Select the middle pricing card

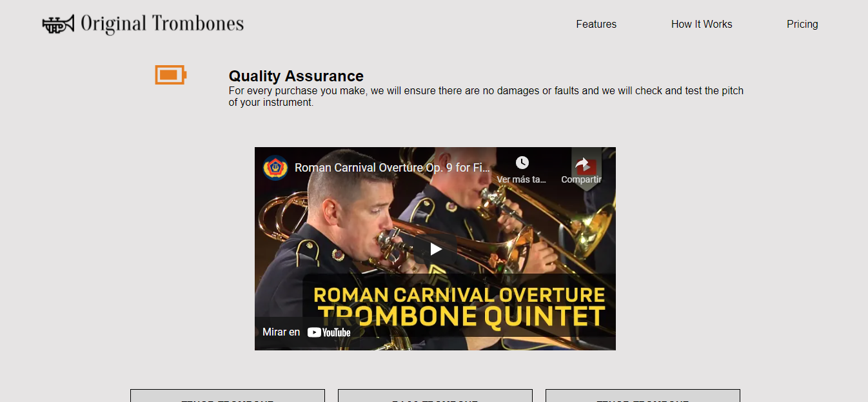click(x=435, y=396)
